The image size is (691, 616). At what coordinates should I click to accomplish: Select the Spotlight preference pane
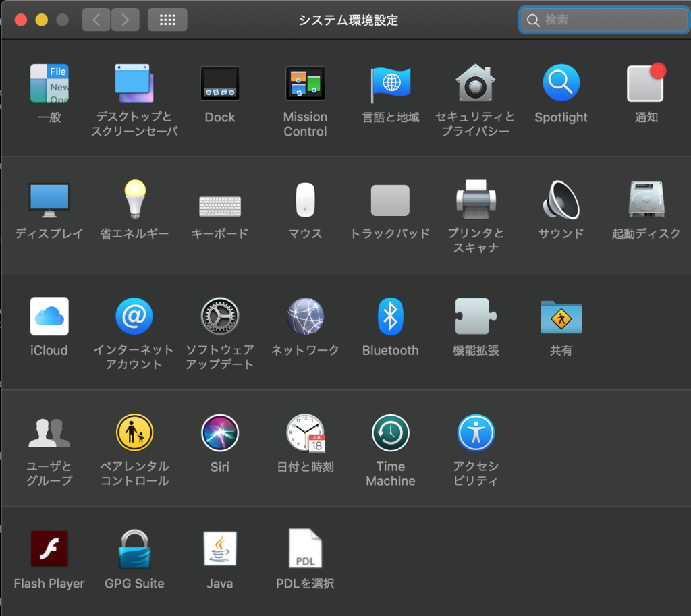[561, 82]
